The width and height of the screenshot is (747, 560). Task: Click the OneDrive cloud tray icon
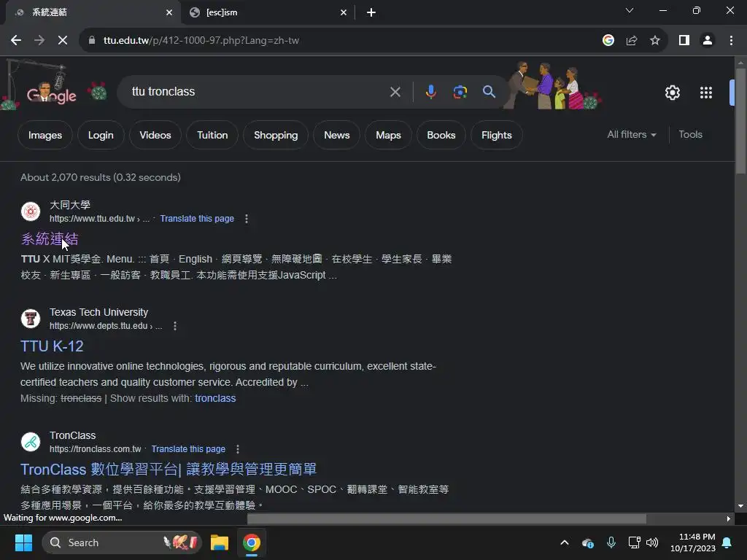click(x=587, y=542)
